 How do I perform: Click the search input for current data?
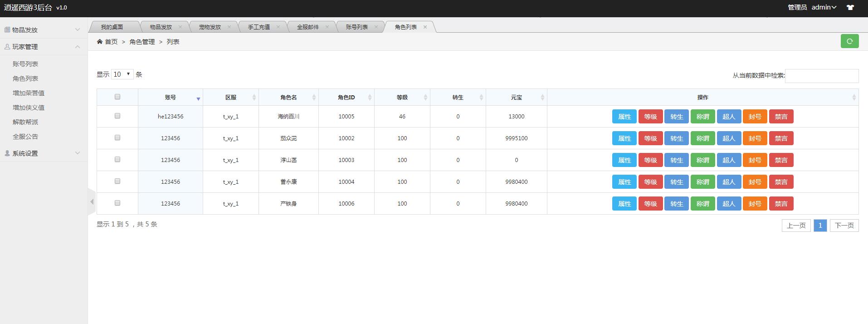coord(821,76)
